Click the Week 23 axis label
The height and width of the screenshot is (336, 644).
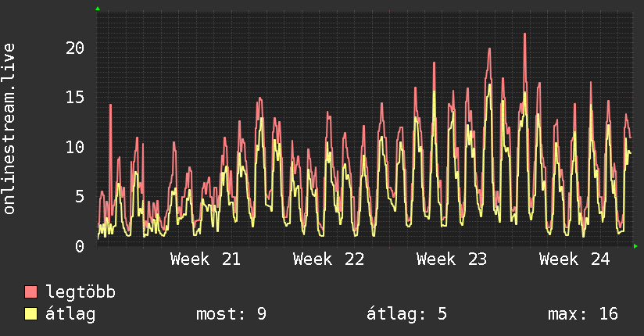click(452, 259)
